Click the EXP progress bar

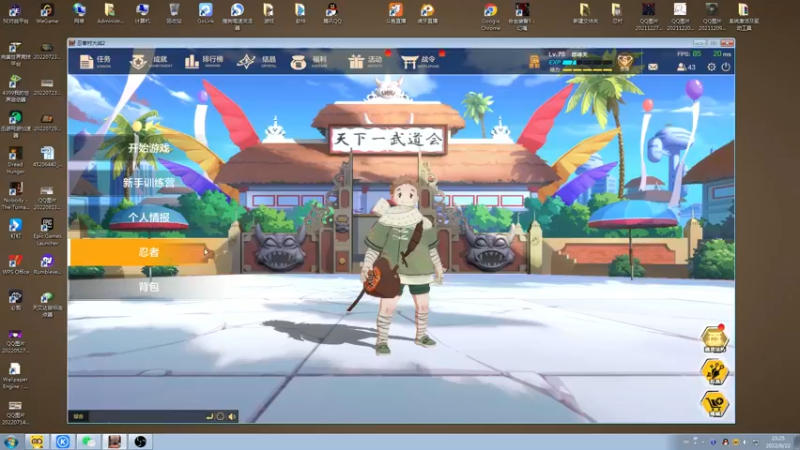coord(587,62)
